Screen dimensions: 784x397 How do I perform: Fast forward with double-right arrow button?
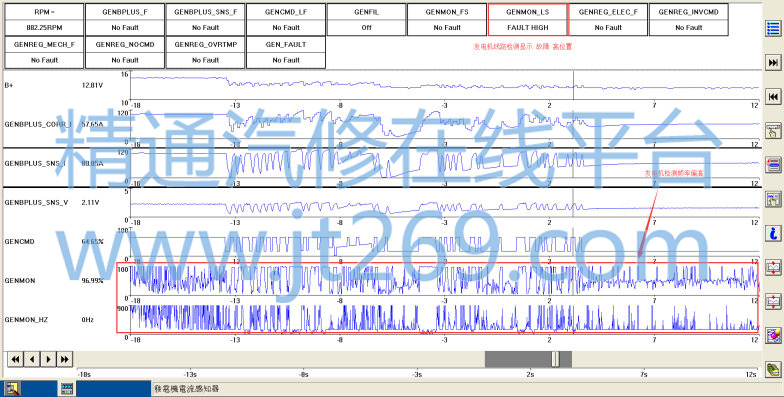coord(64,359)
